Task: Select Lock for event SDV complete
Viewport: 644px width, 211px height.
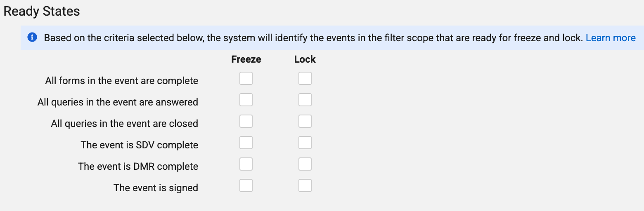Action: click(305, 143)
